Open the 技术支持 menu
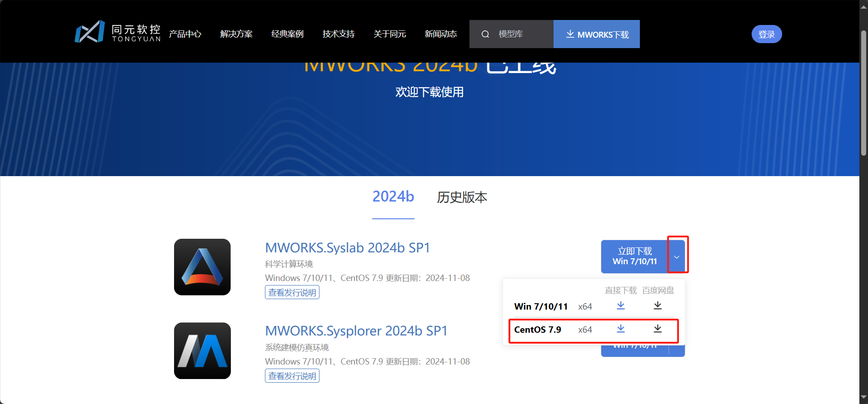This screenshot has width=868, height=404. [339, 34]
